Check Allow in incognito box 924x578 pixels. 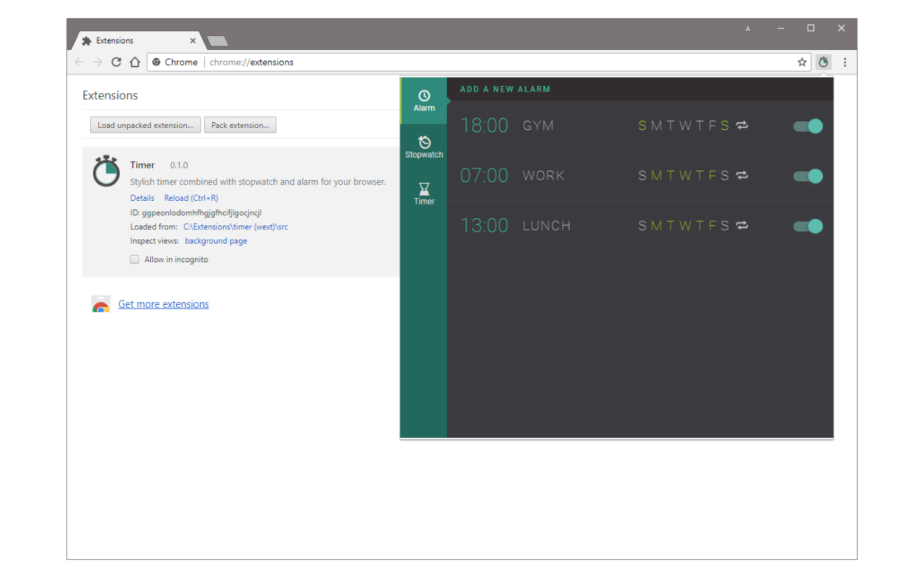tap(134, 259)
